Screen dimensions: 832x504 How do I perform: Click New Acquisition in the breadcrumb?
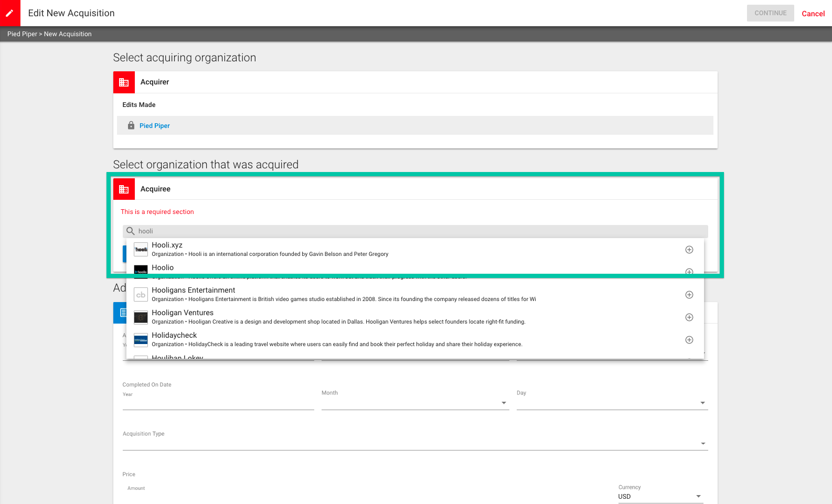pos(68,34)
